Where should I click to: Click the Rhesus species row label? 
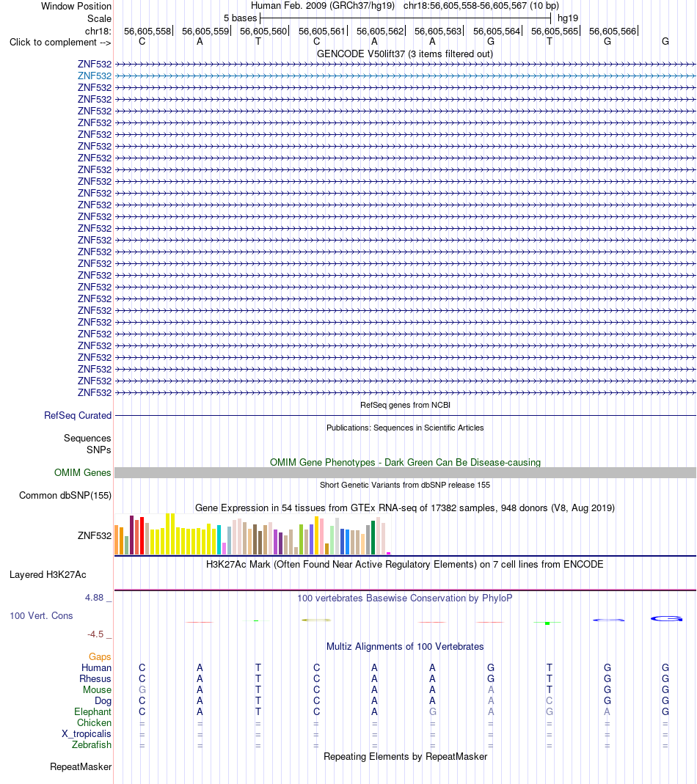pos(95,679)
